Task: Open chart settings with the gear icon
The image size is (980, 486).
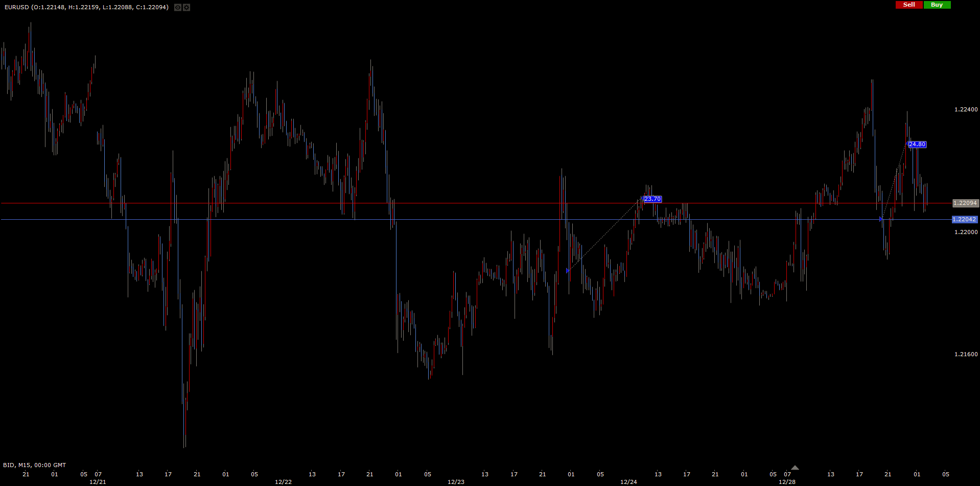Action: (x=186, y=7)
